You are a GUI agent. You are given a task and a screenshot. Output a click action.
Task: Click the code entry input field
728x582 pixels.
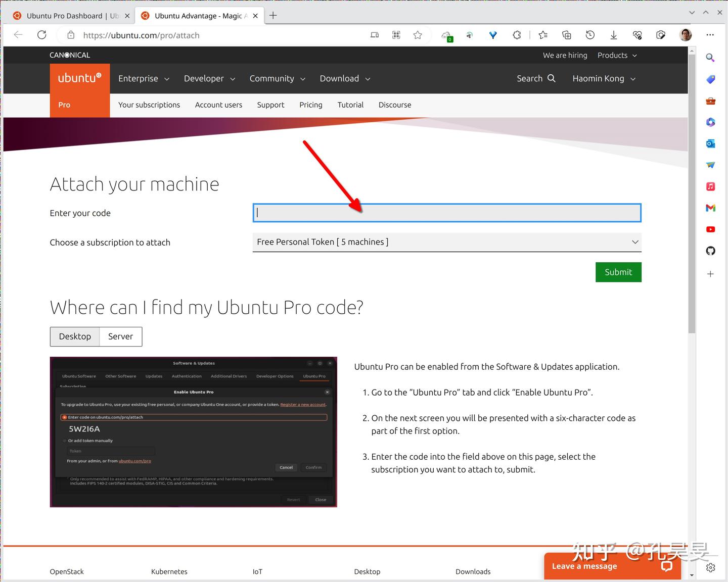pos(446,212)
